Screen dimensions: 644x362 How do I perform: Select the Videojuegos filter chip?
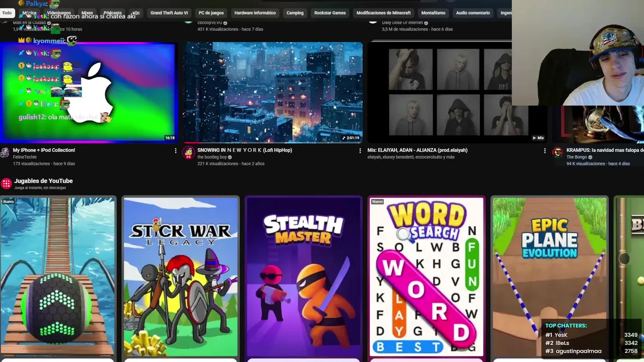59,13
